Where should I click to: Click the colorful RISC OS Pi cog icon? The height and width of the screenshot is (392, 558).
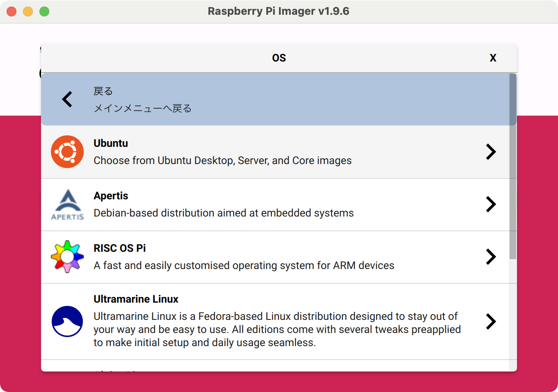[x=67, y=257]
